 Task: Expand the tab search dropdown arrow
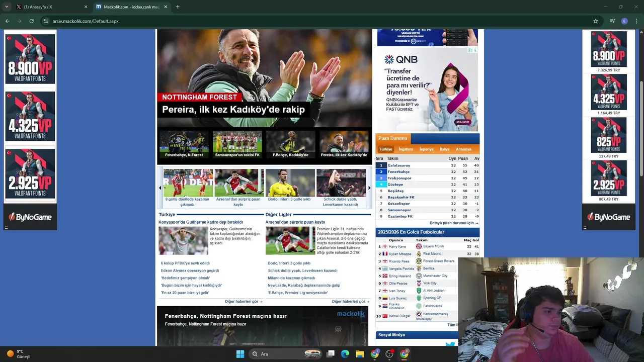[x=7, y=7]
